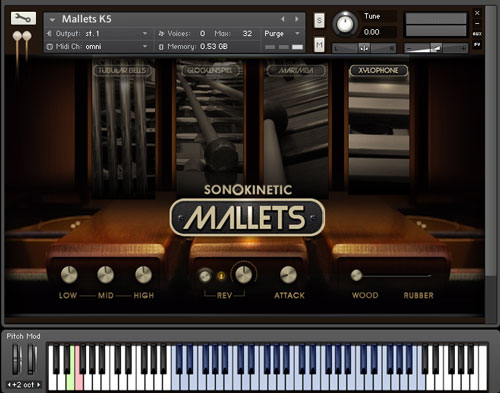500x393 pixels.
Task: Adjust the Tune knob
Action: point(345,24)
